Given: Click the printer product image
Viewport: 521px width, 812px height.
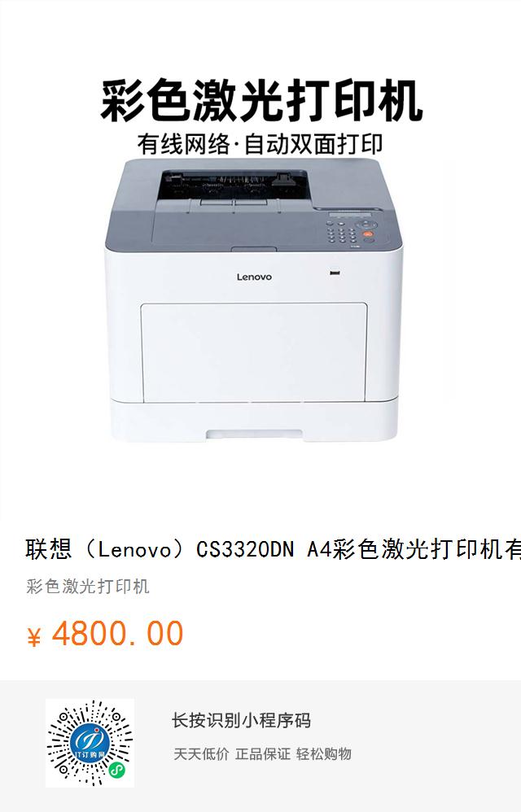Looking at the screenshot, I should (253, 300).
